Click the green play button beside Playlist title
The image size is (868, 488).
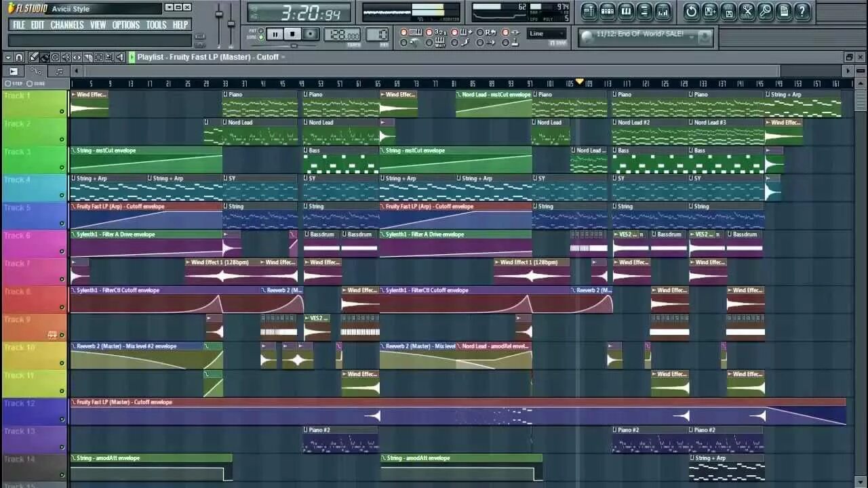[132, 57]
